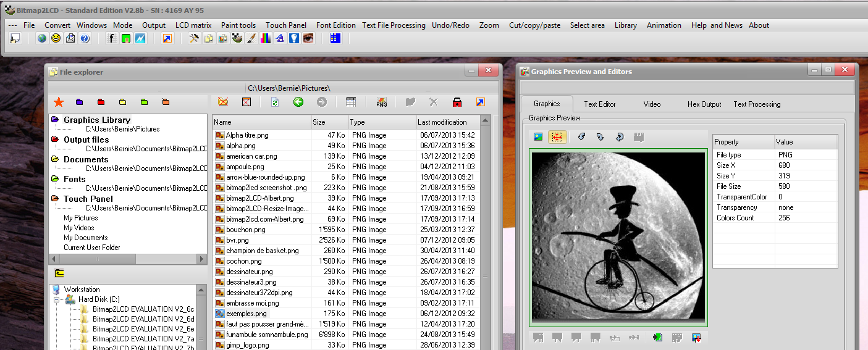Click the PNG filter icon
This screenshot has height=350, width=868.
pos(382,102)
